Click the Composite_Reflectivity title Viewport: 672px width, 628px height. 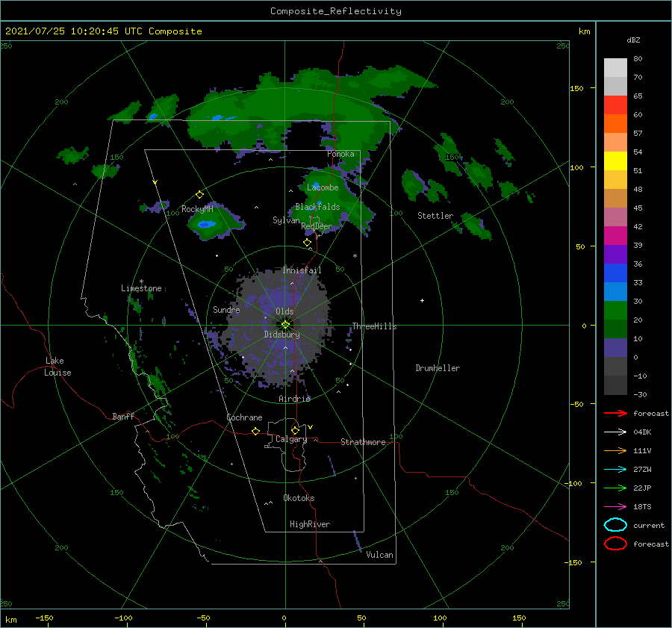tap(336, 11)
